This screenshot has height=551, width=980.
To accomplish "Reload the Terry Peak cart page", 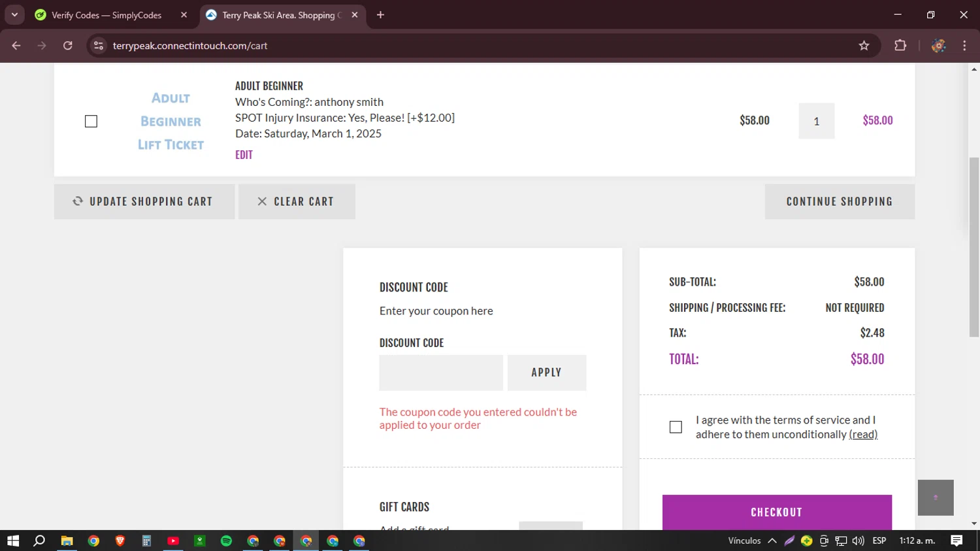I will click(68, 46).
